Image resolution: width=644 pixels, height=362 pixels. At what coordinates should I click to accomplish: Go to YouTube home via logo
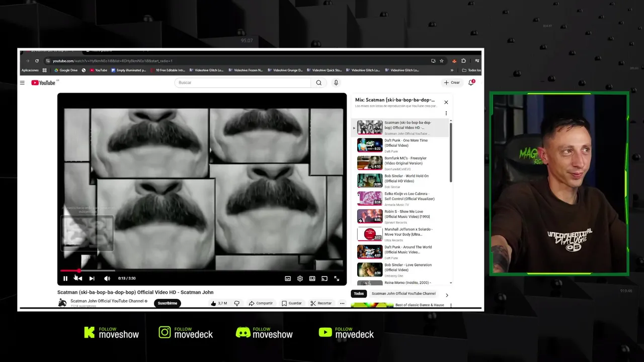tap(44, 82)
